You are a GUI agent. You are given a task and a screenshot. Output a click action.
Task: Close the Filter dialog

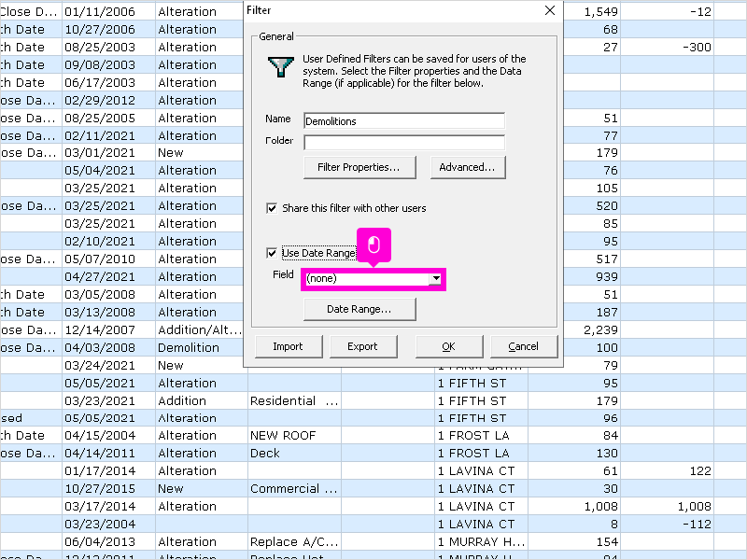550,10
